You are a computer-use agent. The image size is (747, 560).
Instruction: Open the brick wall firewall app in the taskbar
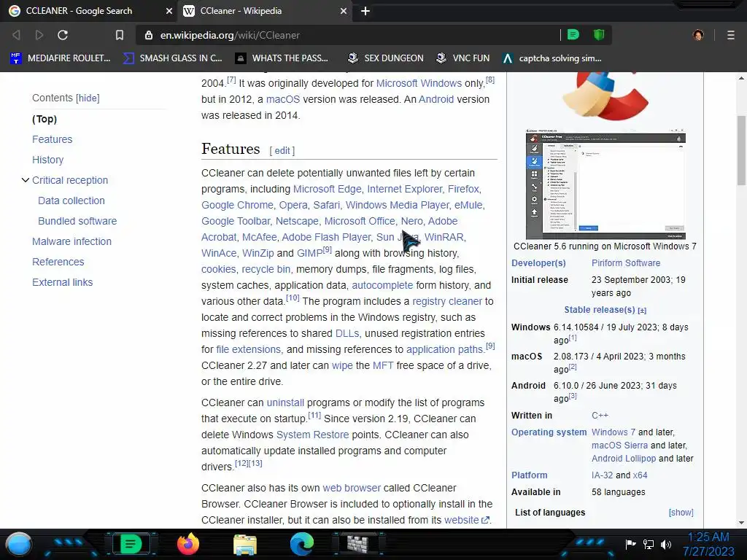357,544
